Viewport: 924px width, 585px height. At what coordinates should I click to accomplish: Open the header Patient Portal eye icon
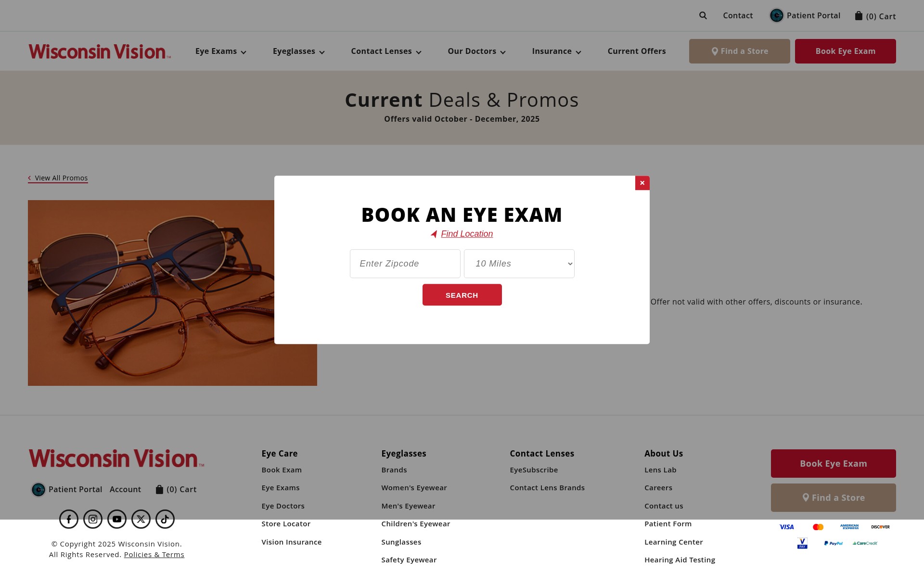[776, 15]
